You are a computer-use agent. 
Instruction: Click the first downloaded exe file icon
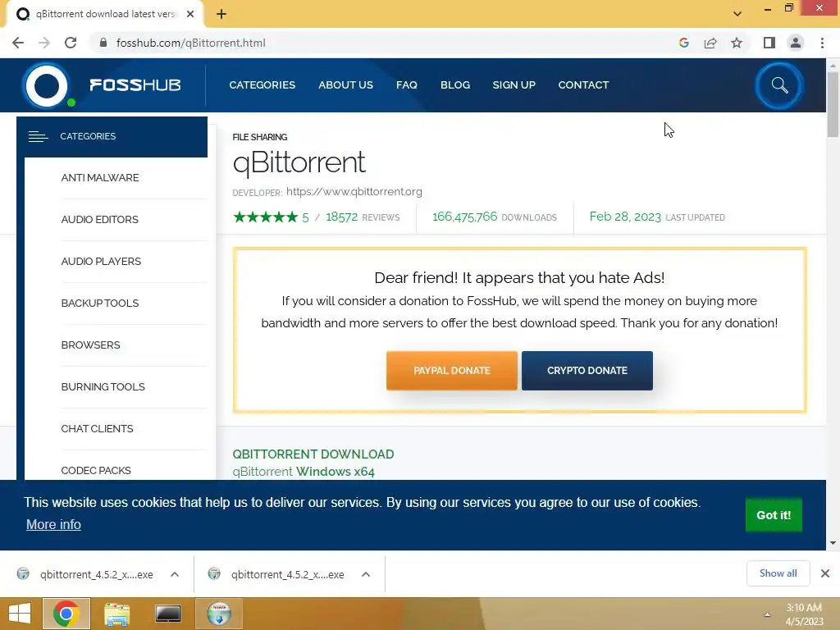[x=23, y=573]
